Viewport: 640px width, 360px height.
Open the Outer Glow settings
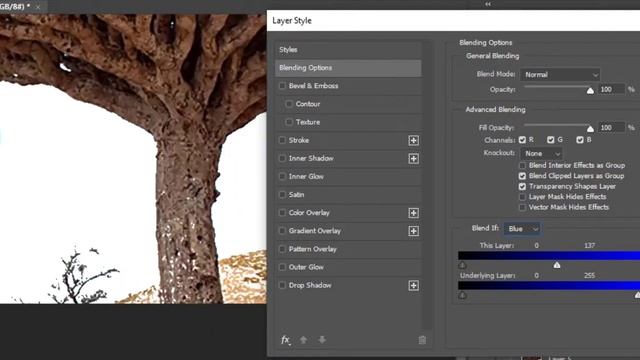coord(306,267)
